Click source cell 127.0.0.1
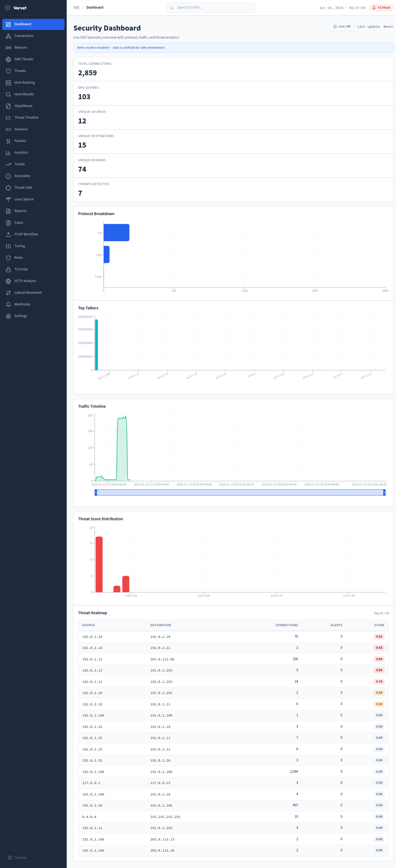Image resolution: width=396 pixels, height=868 pixels. pyautogui.click(x=91, y=783)
